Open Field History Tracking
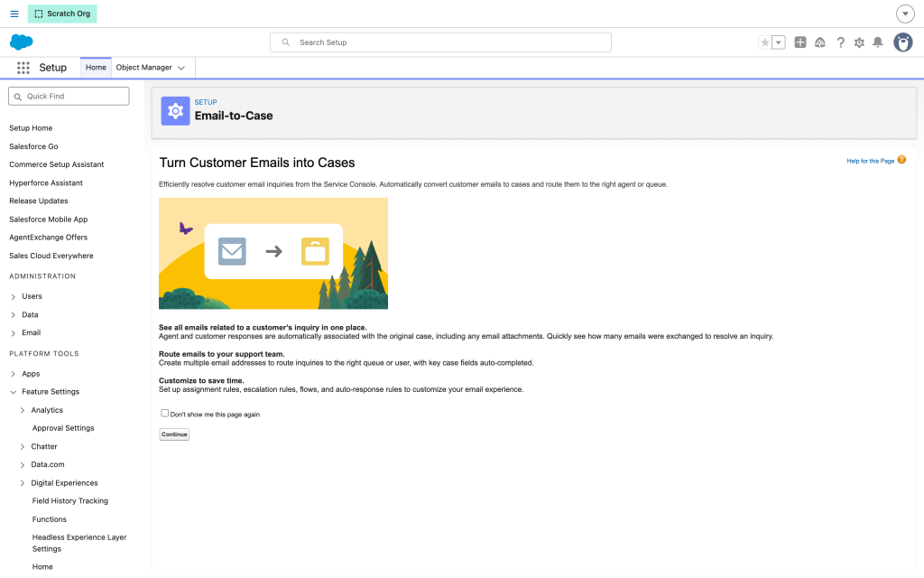 tap(70, 501)
